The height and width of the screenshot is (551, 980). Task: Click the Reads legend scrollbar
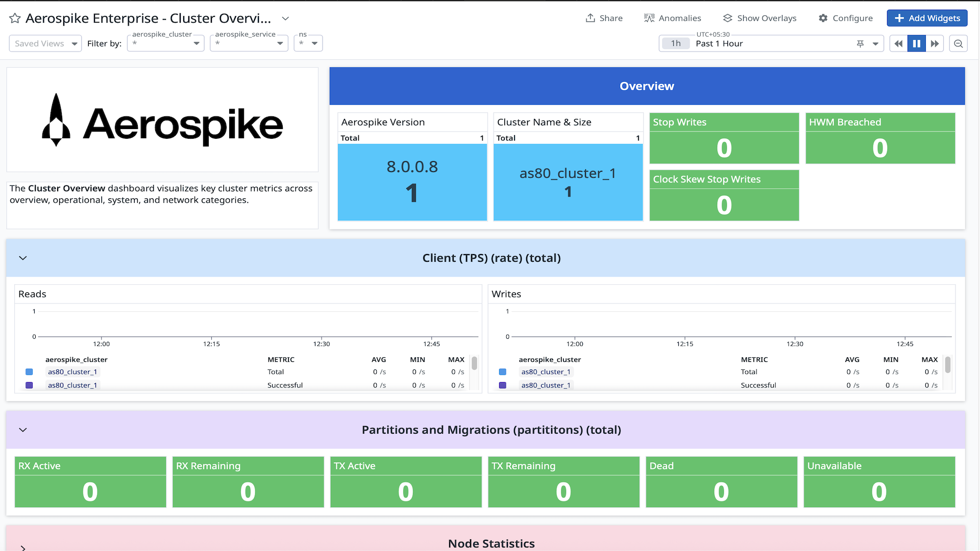[475, 363]
